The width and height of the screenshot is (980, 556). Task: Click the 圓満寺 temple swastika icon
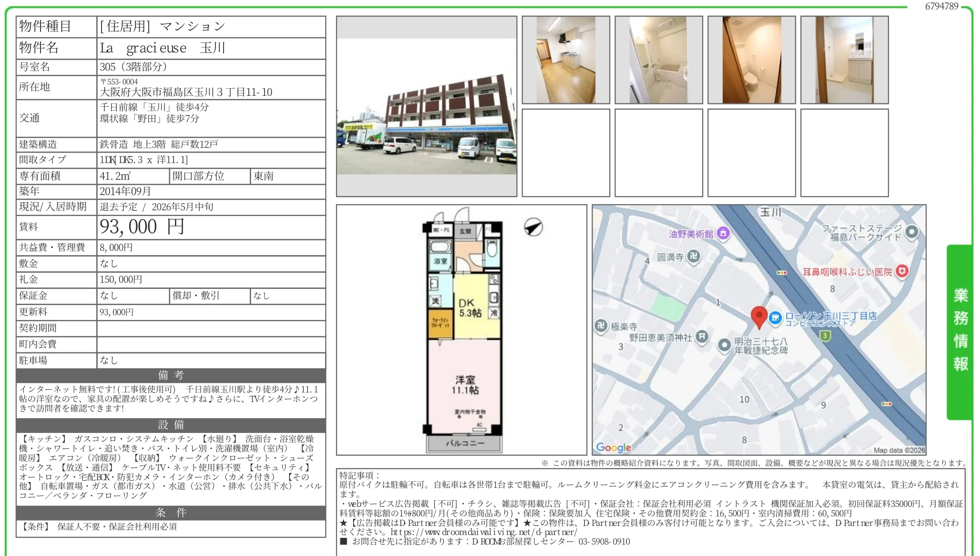(694, 256)
